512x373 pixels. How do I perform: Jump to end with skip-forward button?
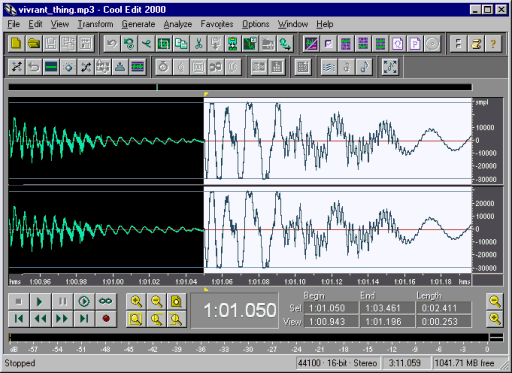click(84, 319)
